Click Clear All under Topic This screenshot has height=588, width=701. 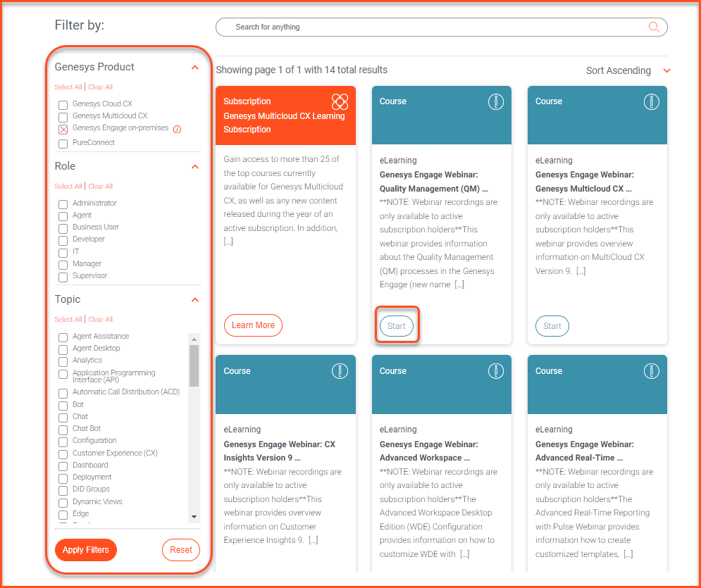(x=100, y=320)
